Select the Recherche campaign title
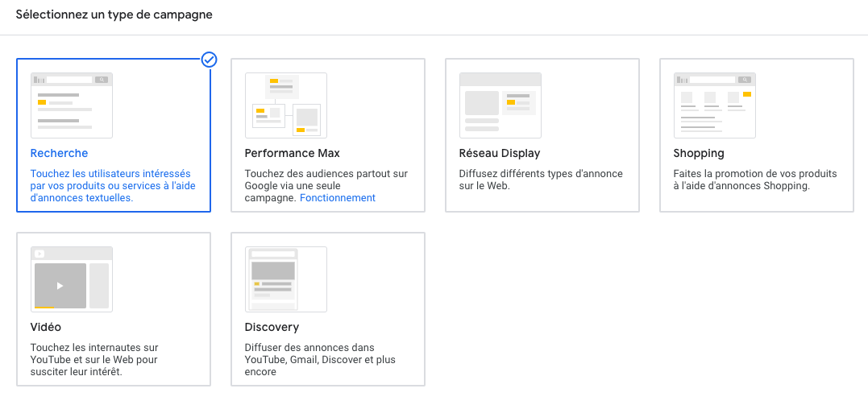 tap(59, 153)
